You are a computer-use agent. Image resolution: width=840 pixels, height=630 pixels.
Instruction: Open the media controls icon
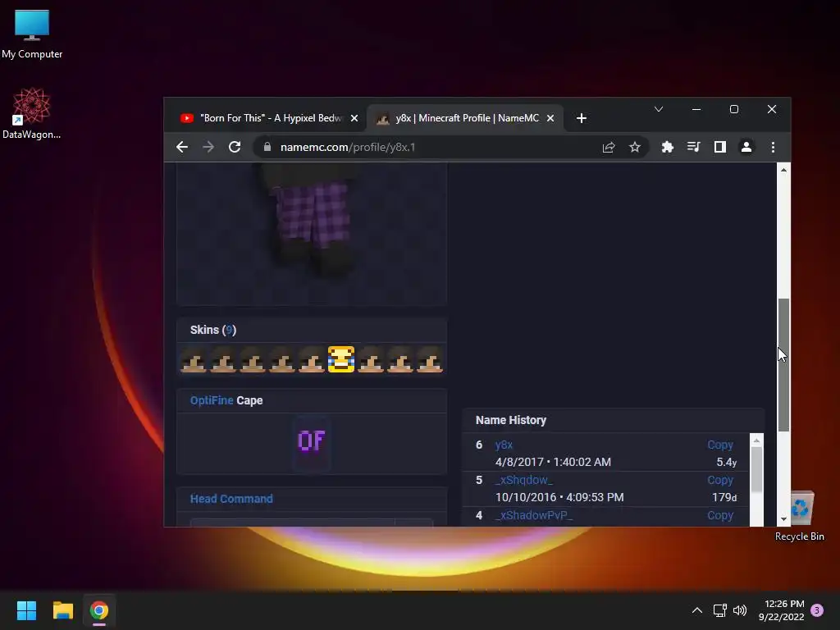pos(694,147)
